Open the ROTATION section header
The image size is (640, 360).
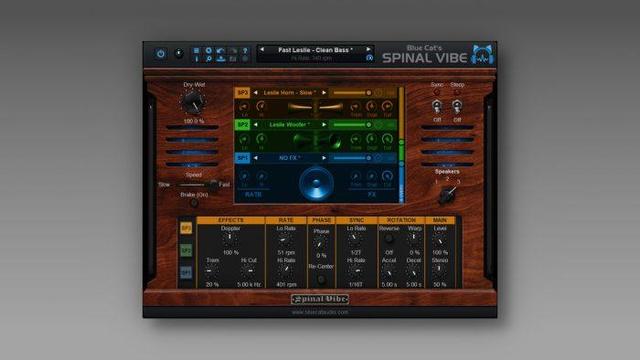click(x=401, y=220)
